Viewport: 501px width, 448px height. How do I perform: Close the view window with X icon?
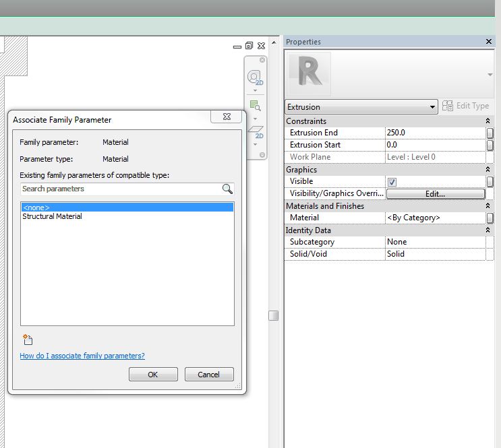coord(262,46)
